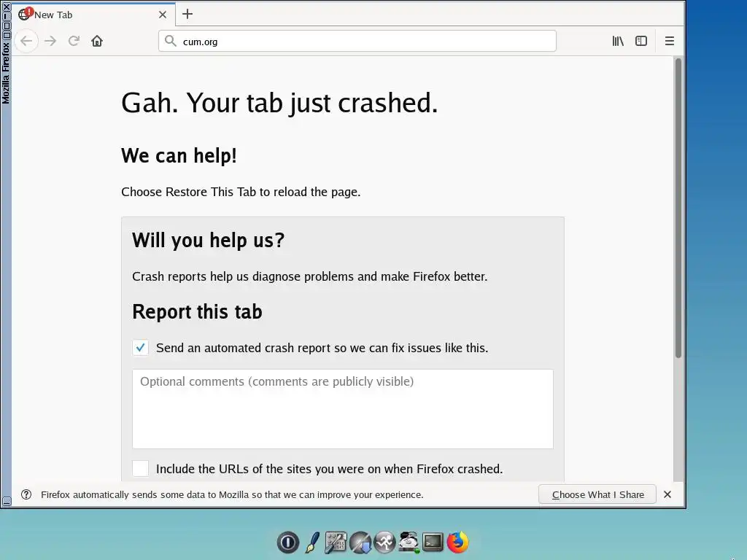This screenshot has height=560, width=747.
Task: Go to the home page icon
Action: [x=97, y=41]
